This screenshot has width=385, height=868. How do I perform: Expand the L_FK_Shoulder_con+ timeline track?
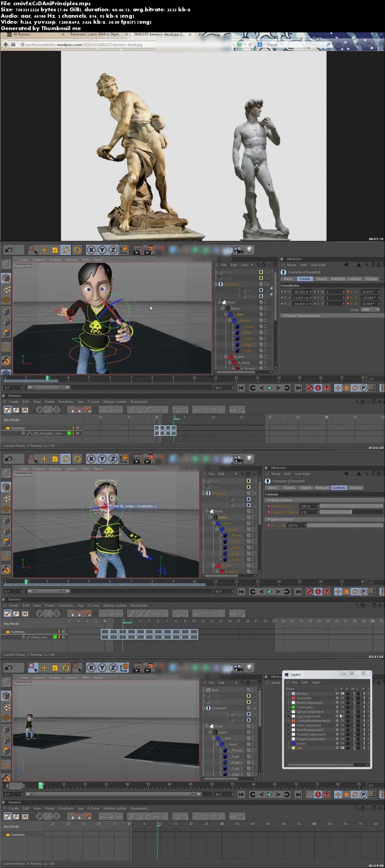pyautogui.click(x=23, y=433)
